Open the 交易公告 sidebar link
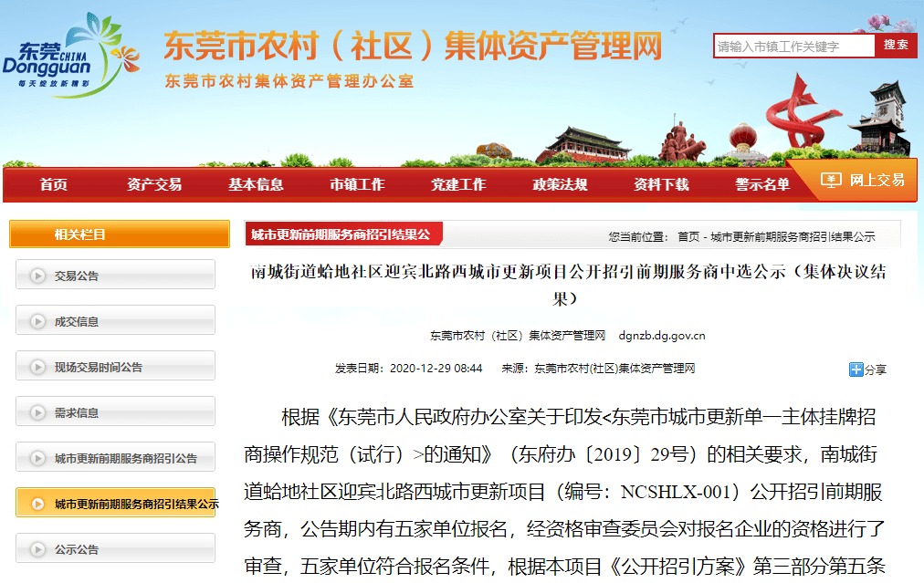The image size is (924, 583). pyautogui.click(x=115, y=275)
